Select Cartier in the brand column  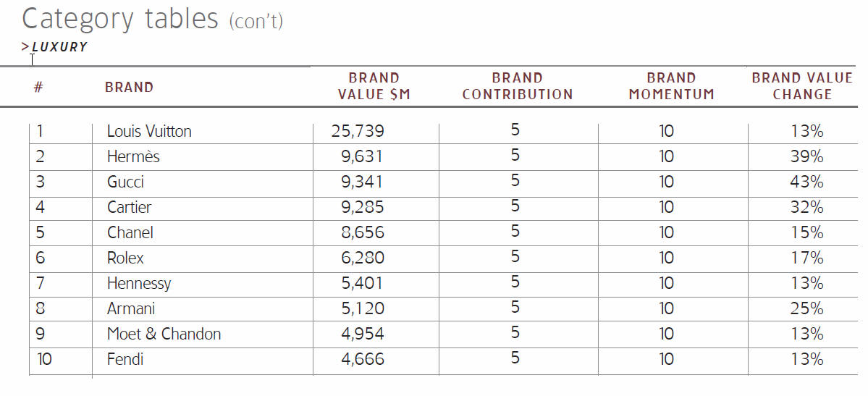coord(129,208)
